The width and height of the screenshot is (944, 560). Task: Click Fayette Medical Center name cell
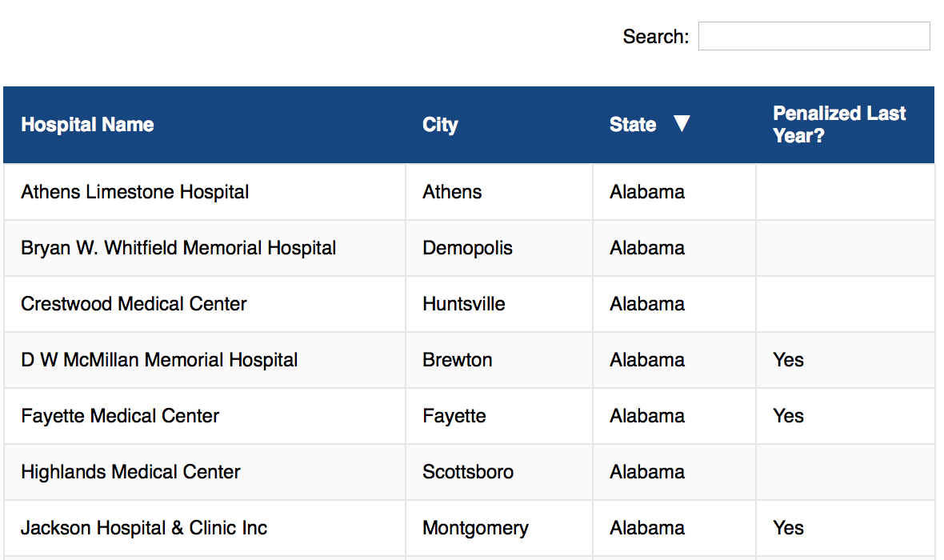click(x=120, y=416)
